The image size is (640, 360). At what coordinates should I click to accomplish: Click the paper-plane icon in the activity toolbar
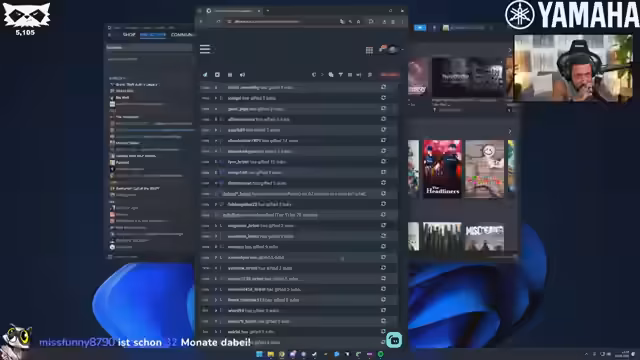click(x=205, y=75)
